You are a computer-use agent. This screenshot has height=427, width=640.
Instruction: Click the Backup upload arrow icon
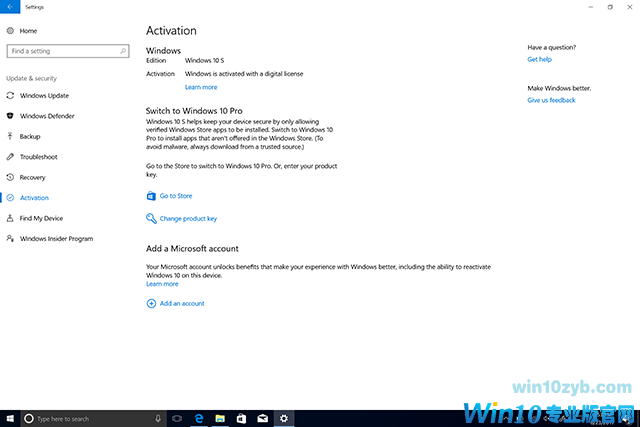[x=10, y=136]
